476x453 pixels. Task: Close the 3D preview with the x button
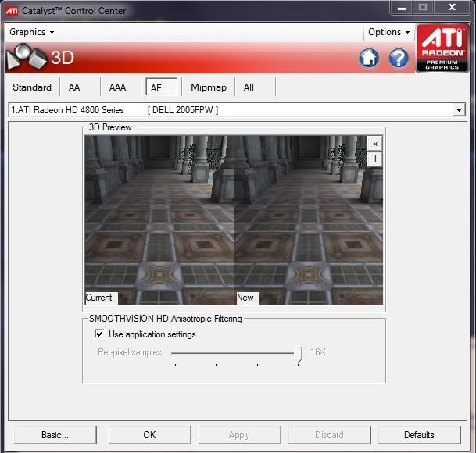[374, 144]
